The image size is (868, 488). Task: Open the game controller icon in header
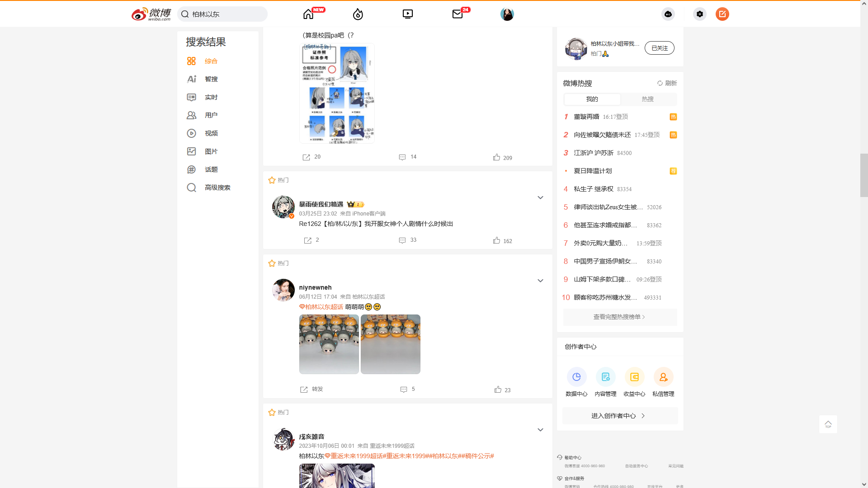coord(668,14)
